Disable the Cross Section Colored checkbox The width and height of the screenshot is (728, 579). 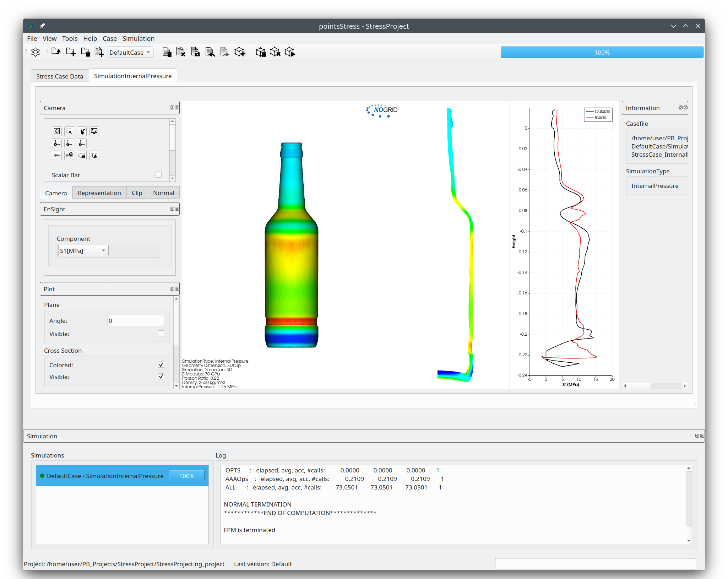(161, 364)
